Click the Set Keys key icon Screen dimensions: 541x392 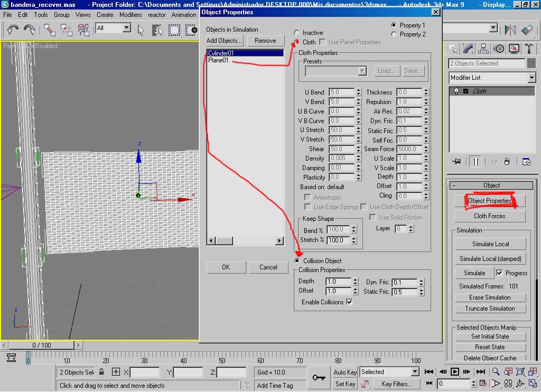click(x=319, y=378)
